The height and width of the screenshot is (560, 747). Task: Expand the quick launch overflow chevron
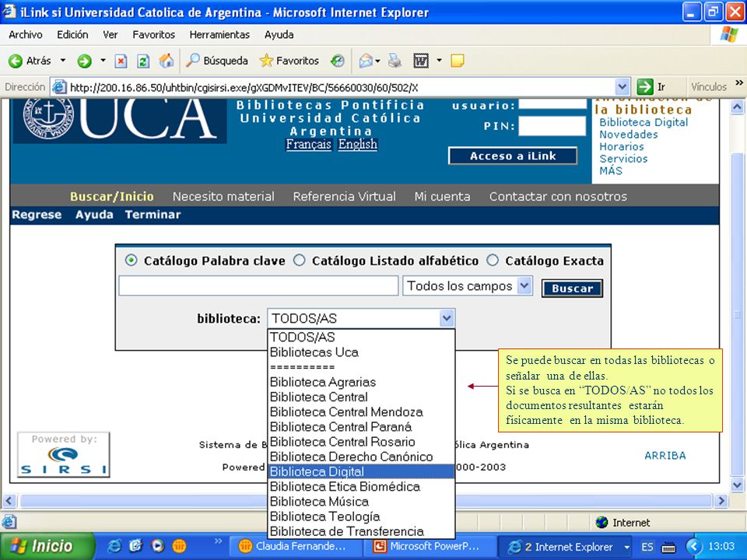pos(218,541)
